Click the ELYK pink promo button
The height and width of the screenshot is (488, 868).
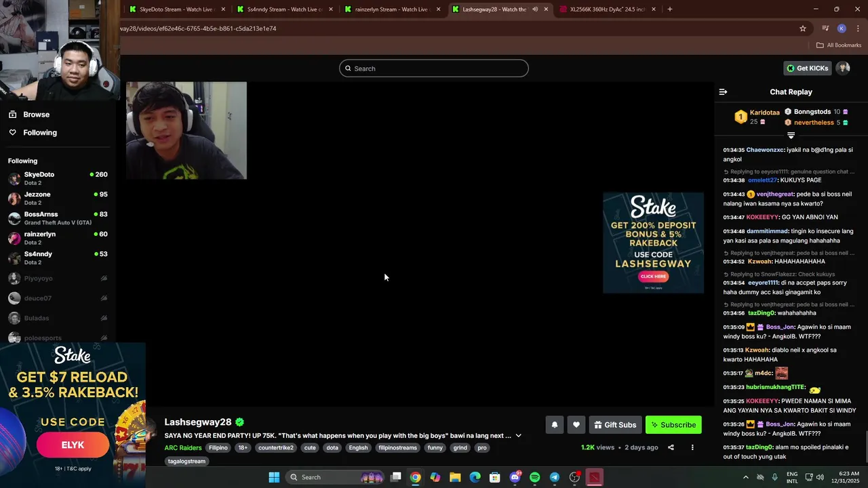click(73, 445)
